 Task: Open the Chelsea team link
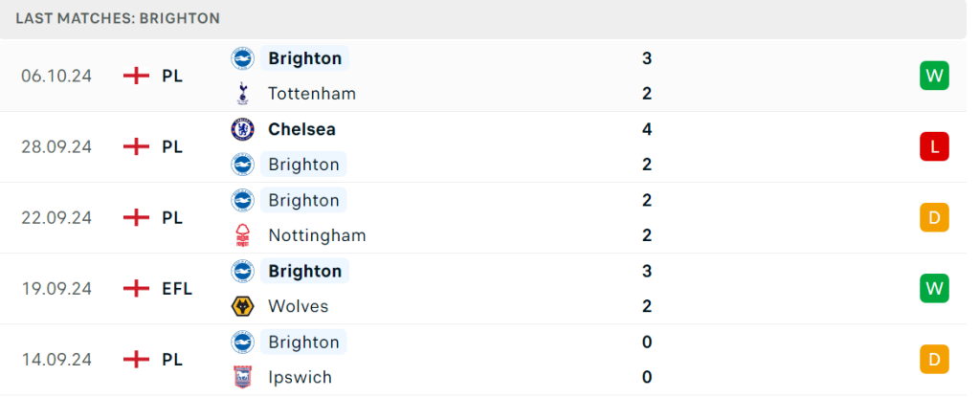click(x=301, y=129)
